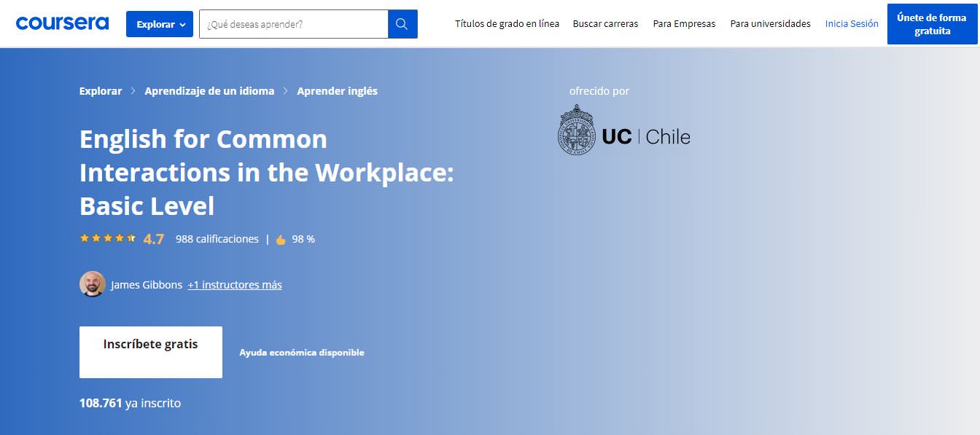Go to 'Para universidades'
Screen dimensions: 980x435
pos(770,24)
